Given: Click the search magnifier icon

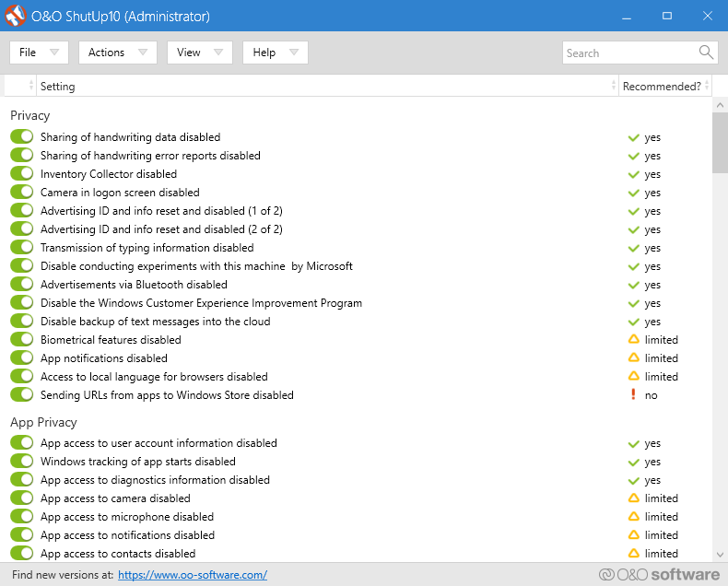Looking at the screenshot, I should point(706,52).
